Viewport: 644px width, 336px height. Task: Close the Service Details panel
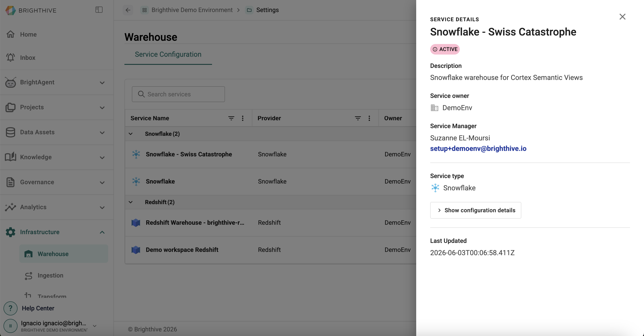[622, 17]
